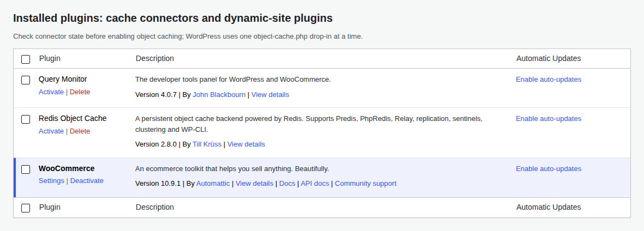
Task: Click the 'Installed plugins' page heading
Action: (173, 19)
